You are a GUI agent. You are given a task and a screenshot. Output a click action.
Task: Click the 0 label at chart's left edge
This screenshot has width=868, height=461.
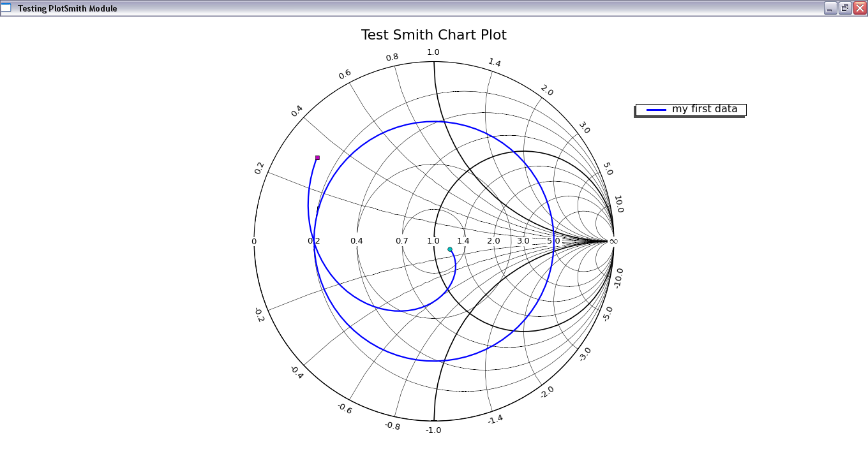coord(254,241)
